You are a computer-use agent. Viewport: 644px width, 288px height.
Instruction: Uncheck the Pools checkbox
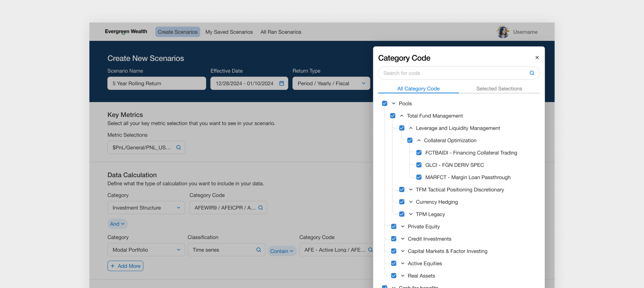[x=385, y=103]
